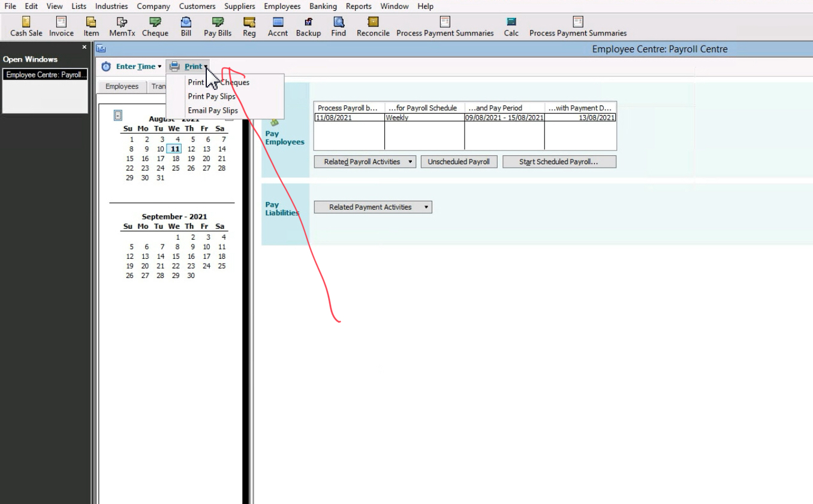Open the Company menu
This screenshot has height=504, width=813.
point(153,6)
